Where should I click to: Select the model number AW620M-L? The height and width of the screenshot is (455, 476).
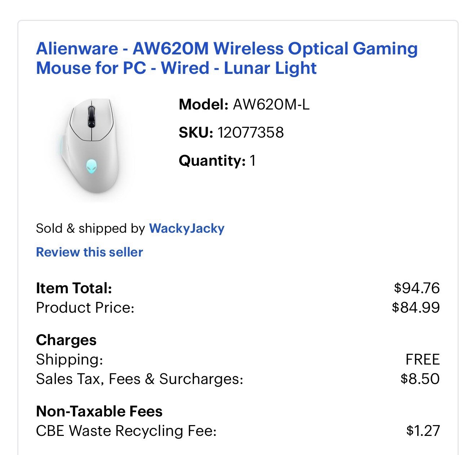tap(271, 105)
